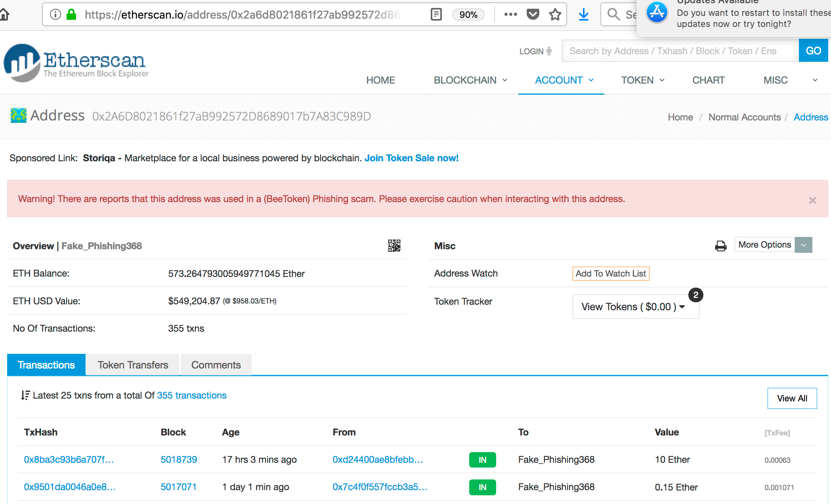Click ETH balance value 573.264793005949771045 Ether
The image size is (831, 504).
[236, 274]
